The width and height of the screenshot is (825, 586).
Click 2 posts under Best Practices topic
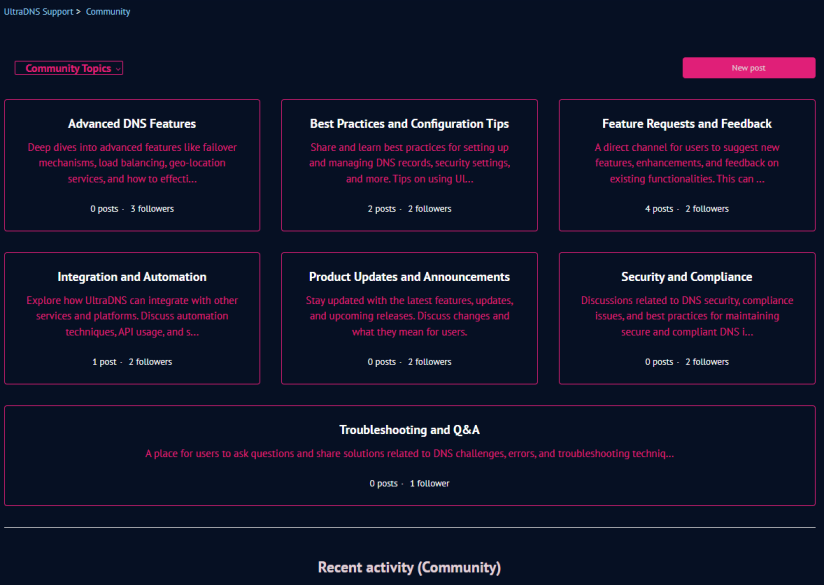[x=382, y=209]
